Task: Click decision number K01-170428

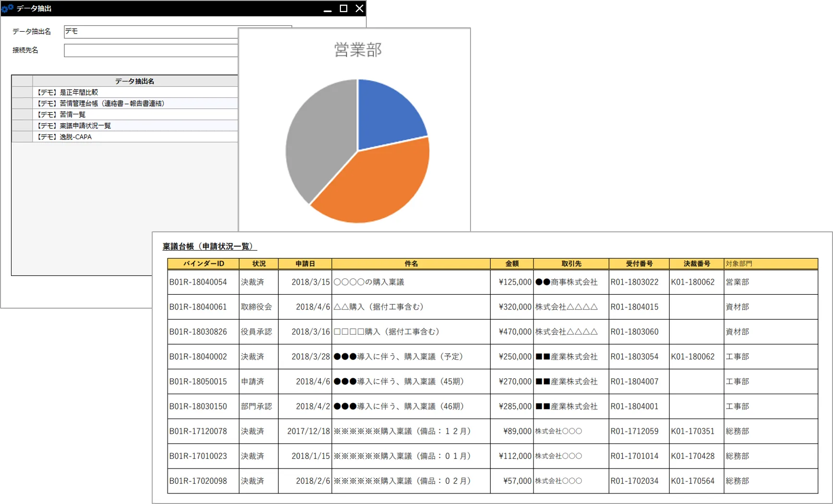Action: [x=697, y=456]
